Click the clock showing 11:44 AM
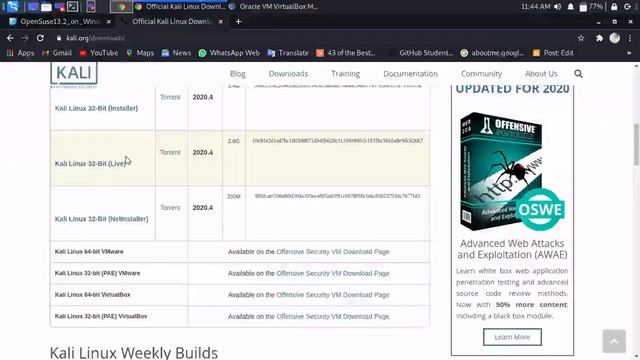 coord(536,7)
